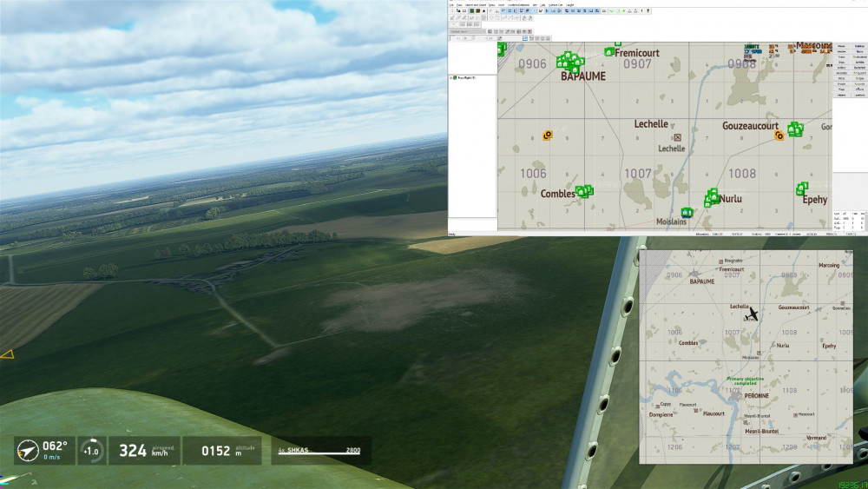This screenshot has height=489, width=868.
Task: Click the BAPAUME label on the editor map
Action: (583, 76)
